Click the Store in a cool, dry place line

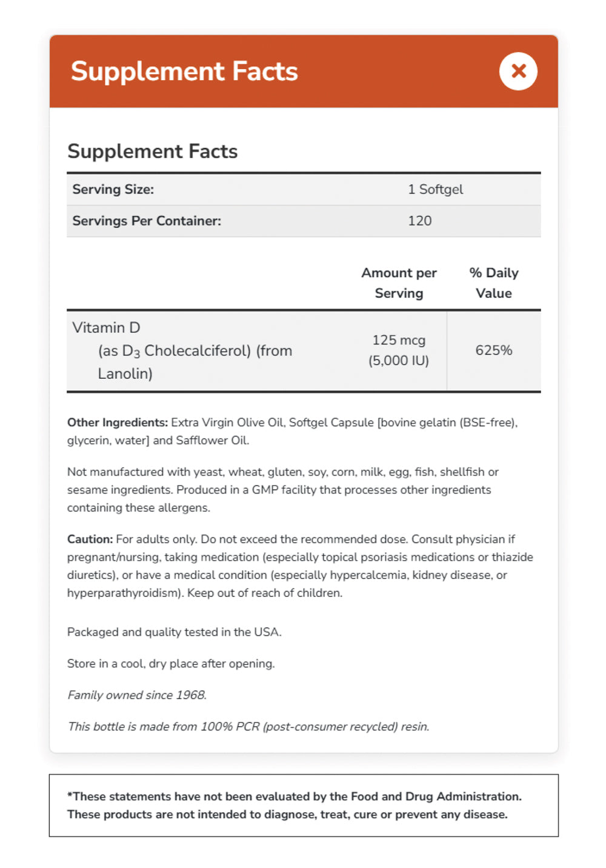170,664
